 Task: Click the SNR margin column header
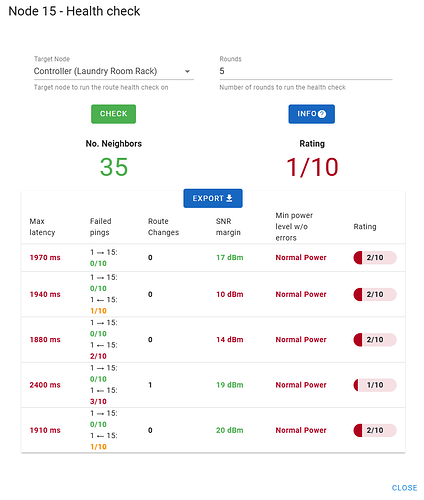(x=228, y=227)
